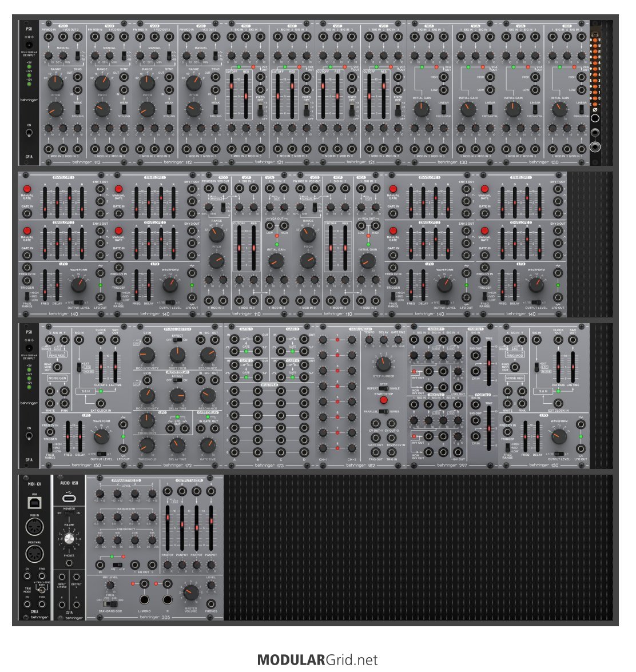Click the MASTER VOLUME knob

190,593
